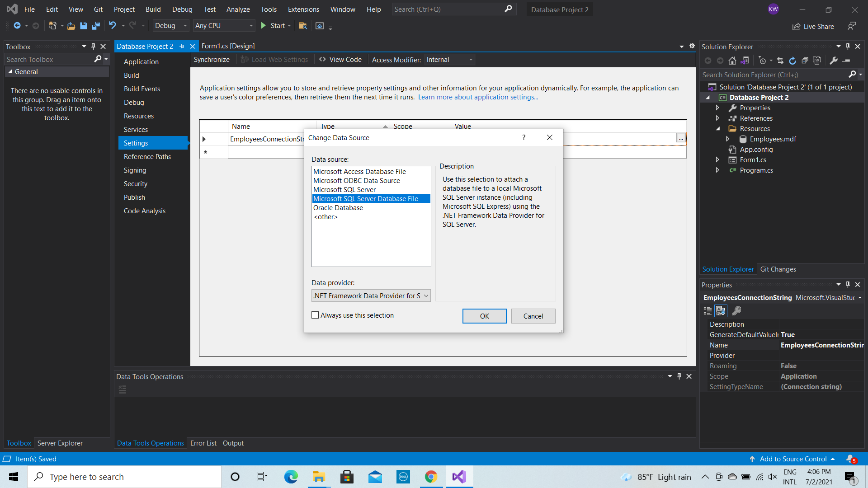Click the green Start debugging play icon
Viewport: 868px width, 488px height.
tap(264, 26)
